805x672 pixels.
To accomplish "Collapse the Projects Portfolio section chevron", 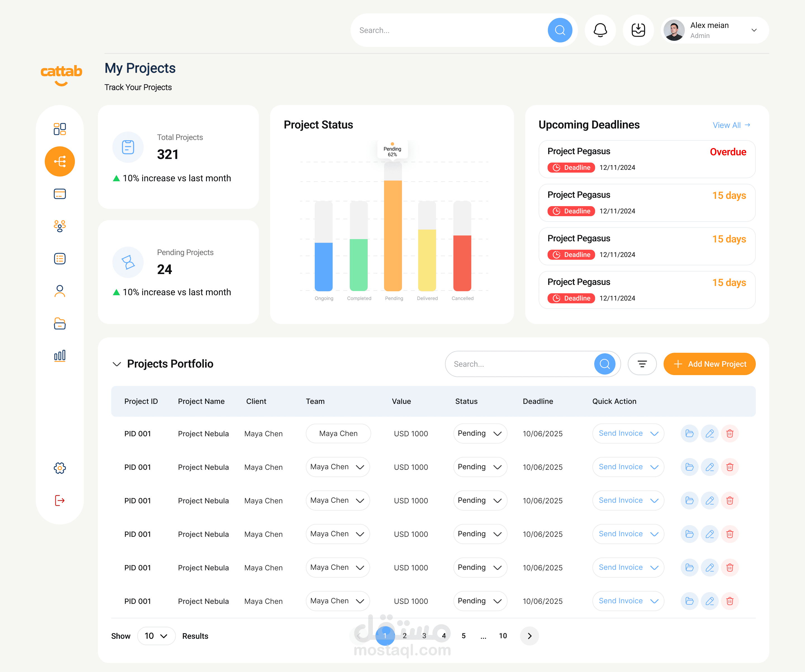I will pos(117,364).
